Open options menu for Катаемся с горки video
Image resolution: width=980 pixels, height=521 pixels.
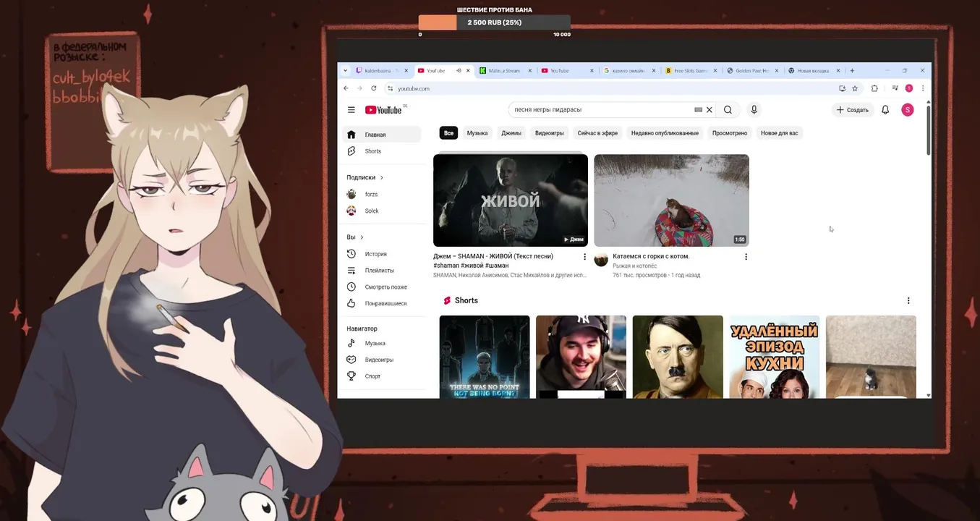746,257
